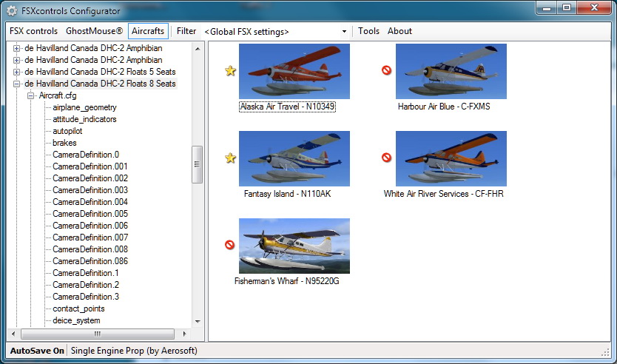This screenshot has height=364, width=617.
Task: Click Single Engine Prop (by Aerosoft) status text
Action: click(x=134, y=351)
